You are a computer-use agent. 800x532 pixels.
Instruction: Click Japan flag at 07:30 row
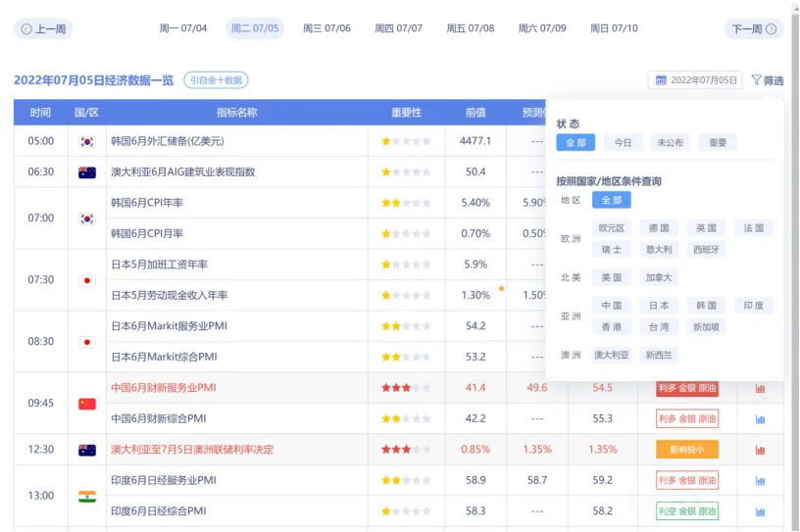(x=87, y=280)
